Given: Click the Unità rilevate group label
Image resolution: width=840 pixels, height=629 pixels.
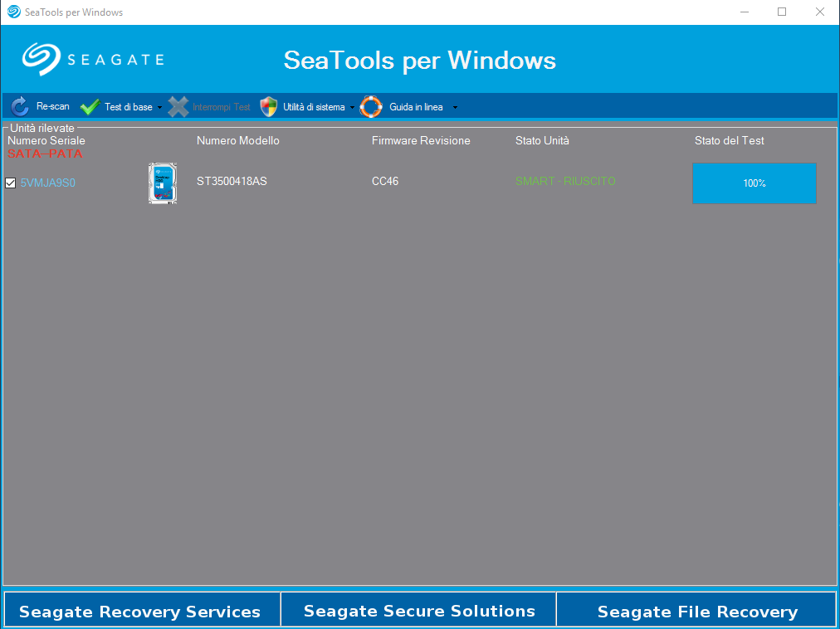Looking at the screenshot, I should pyautogui.click(x=42, y=128).
